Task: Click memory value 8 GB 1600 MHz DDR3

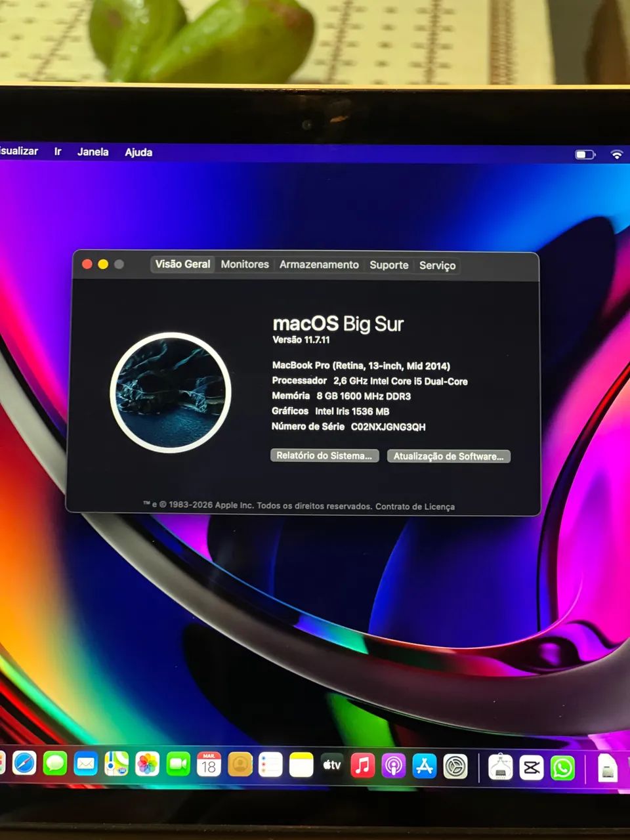Action: (x=364, y=396)
